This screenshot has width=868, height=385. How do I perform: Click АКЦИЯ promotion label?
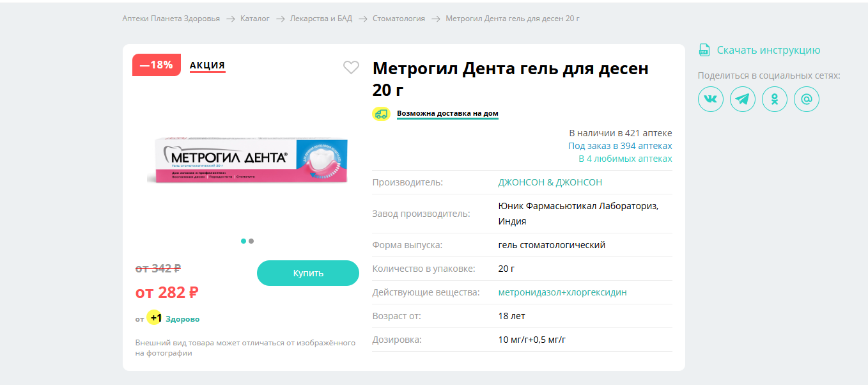point(207,65)
